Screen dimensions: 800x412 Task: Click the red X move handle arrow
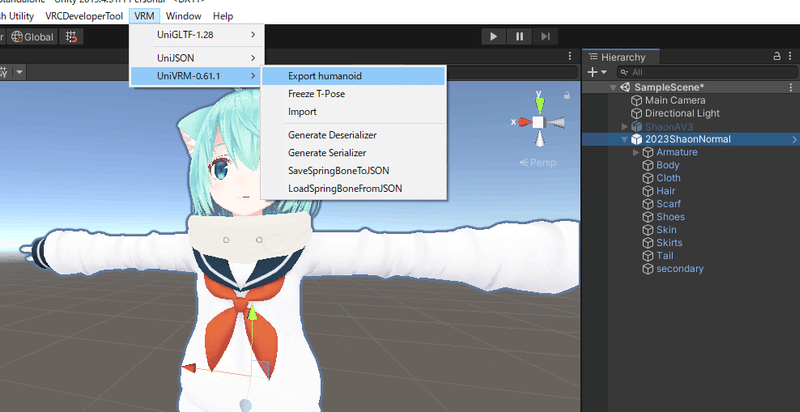coord(189,368)
